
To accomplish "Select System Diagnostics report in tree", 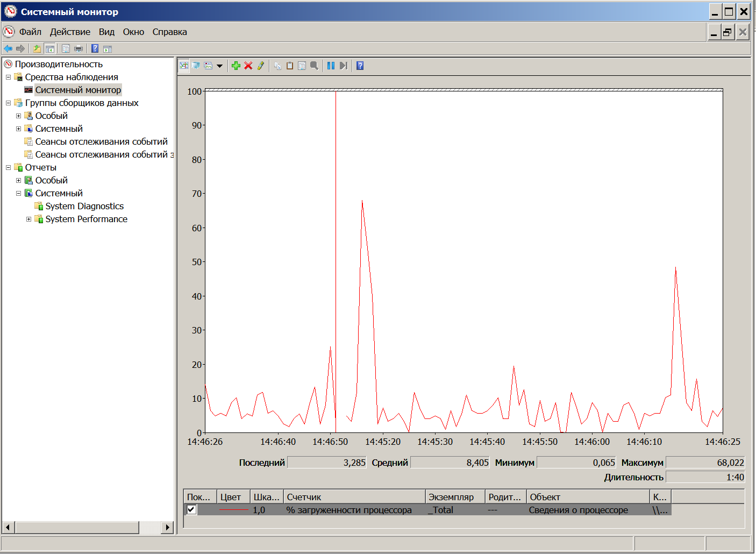I will pyautogui.click(x=84, y=206).
